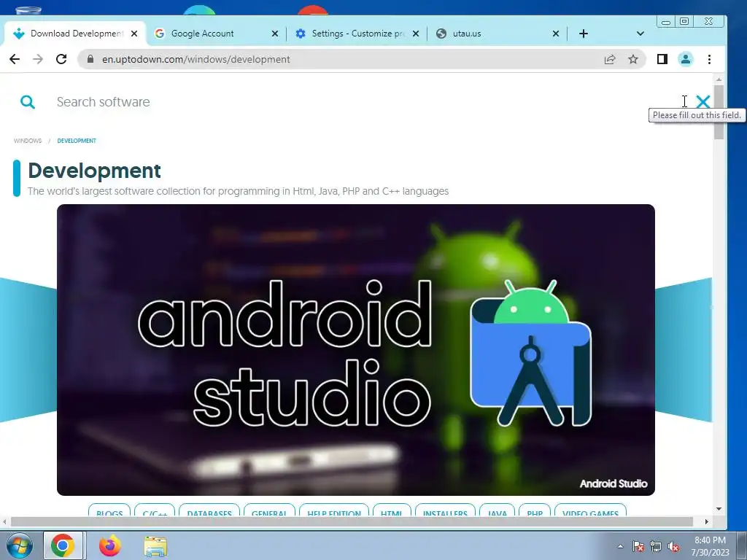Open the Android Studio banner image
Viewport: 747px width, 560px height.
coord(356,350)
